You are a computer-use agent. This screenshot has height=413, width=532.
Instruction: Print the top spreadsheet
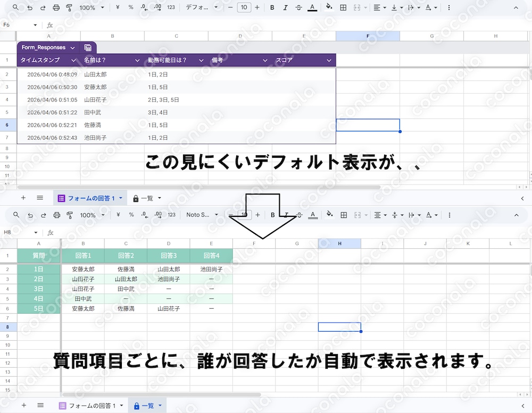click(x=56, y=7)
